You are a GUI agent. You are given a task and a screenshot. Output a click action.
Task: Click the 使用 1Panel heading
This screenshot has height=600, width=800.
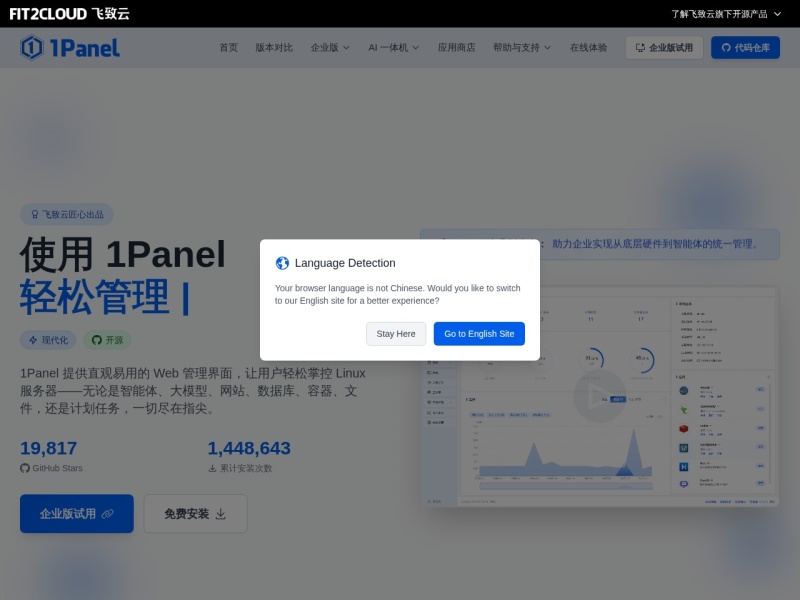coord(122,255)
